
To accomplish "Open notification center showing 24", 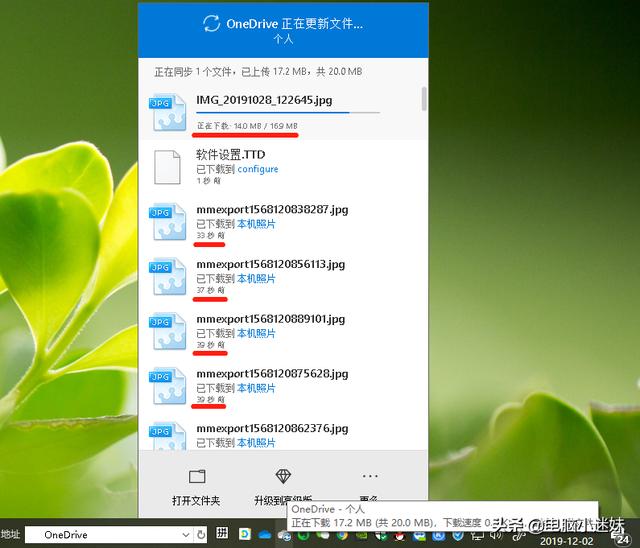I will [622, 539].
